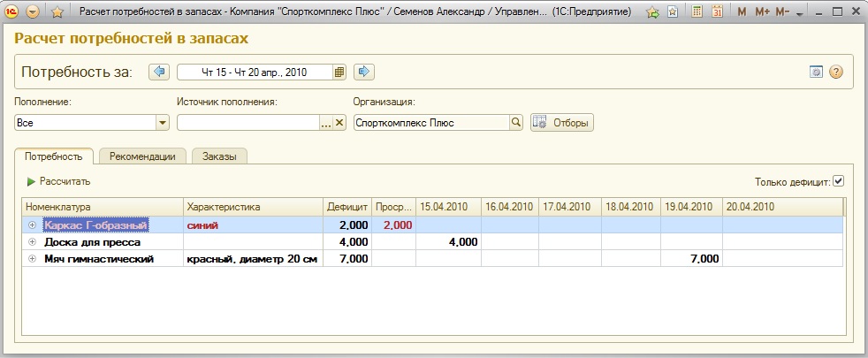Image resolution: width=868 pixels, height=358 pixels.
Task: Toggle the Только дефицит checkbox
Action: click(839, 181)
